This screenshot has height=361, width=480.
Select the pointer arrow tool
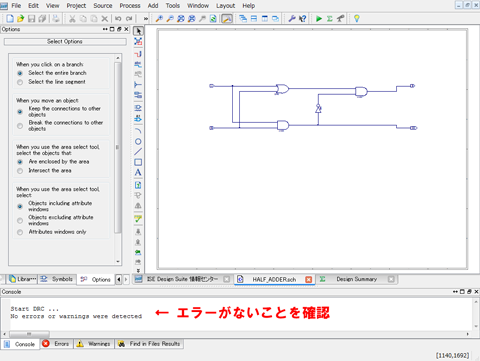[x=138, y=31]
